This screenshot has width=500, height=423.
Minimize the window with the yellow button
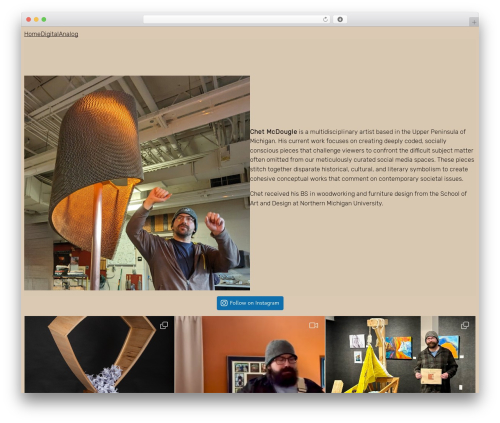(36, 20)
